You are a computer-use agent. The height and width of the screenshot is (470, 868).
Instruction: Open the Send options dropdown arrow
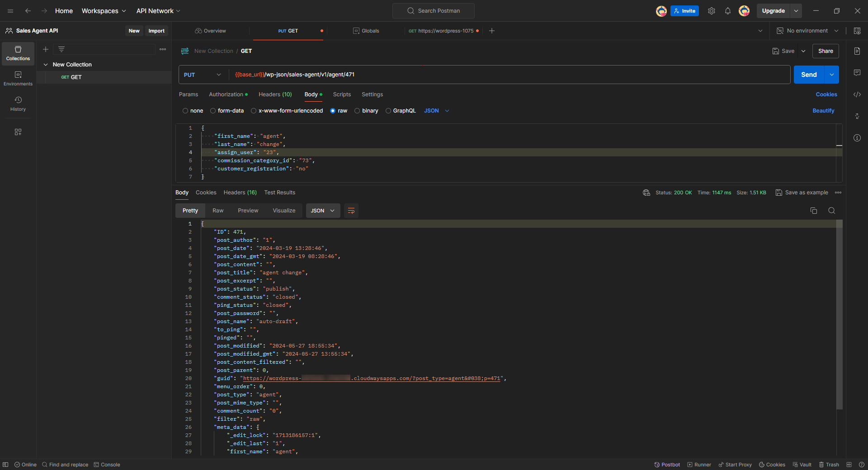click(x=832, y=75)
